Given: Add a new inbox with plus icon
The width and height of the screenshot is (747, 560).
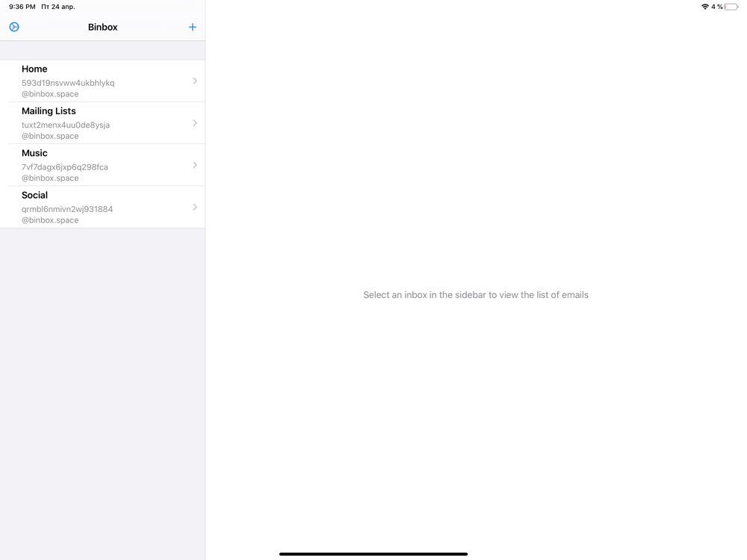Looking at the screenshot, I should tap(193, 27).
